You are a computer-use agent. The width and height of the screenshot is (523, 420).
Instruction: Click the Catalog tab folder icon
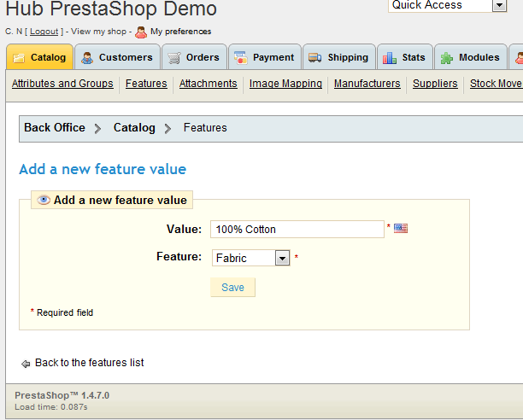pyautogui.click(x=19, y=58)
